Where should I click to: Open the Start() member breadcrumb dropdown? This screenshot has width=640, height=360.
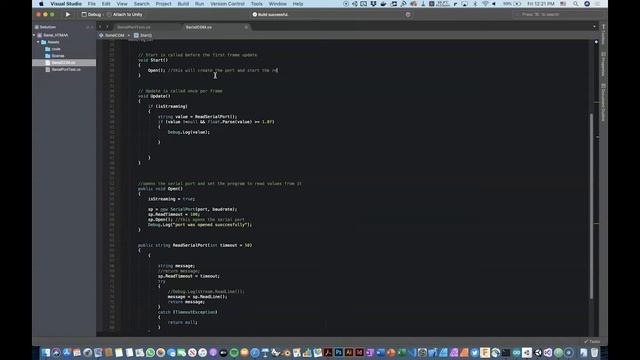pos(143,36)
